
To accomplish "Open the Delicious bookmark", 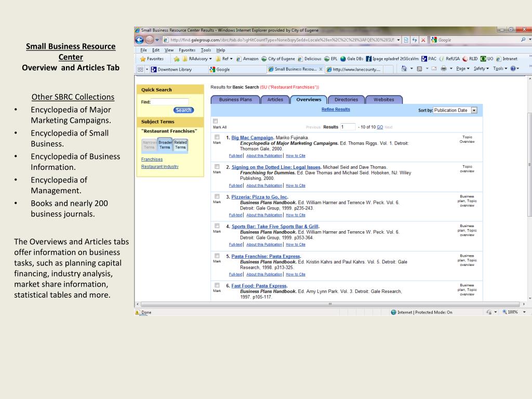I will 310,59.
